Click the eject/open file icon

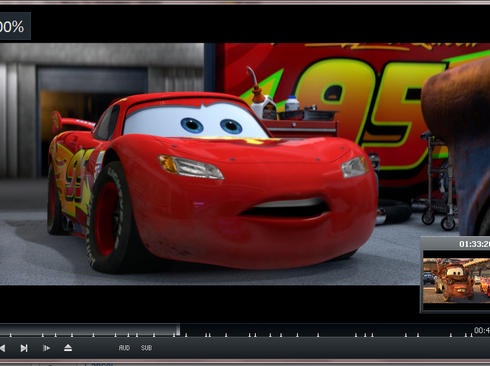[68, 348]
